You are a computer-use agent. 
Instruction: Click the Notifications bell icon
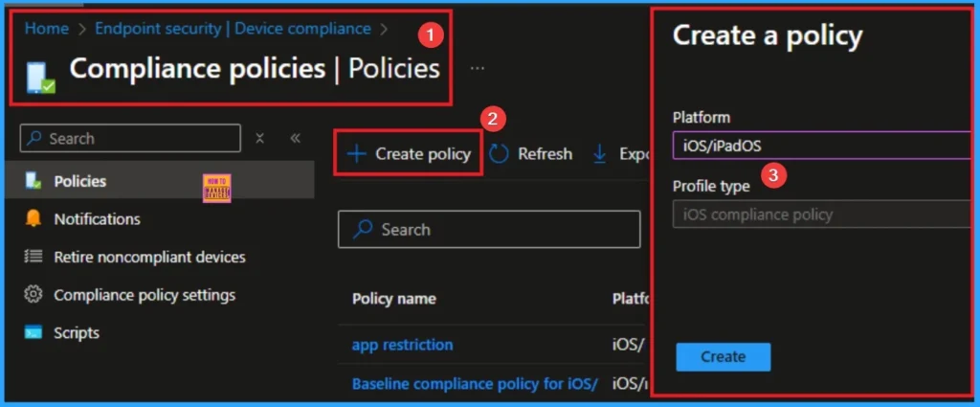(33, 218)
